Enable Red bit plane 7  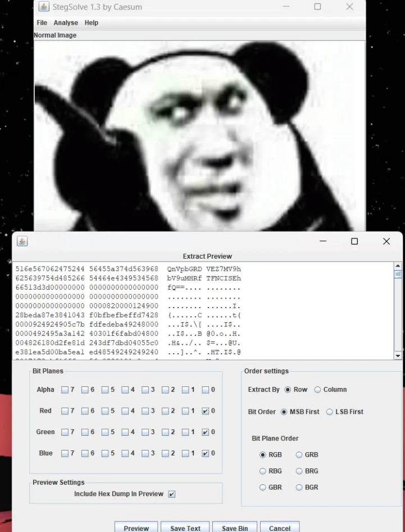(65, 411)
